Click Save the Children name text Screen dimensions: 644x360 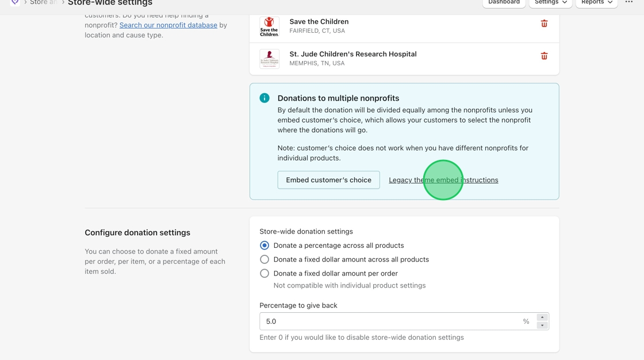[319, 22]
